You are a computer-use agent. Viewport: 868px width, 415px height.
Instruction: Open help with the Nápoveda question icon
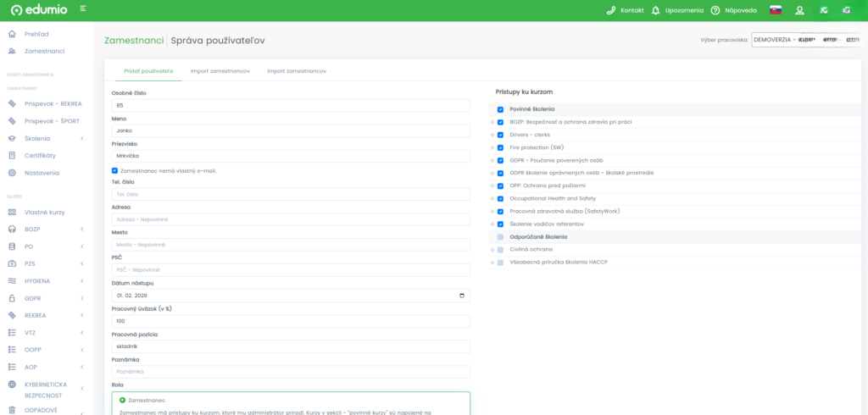pyautogui.click(x=715, y=10)
